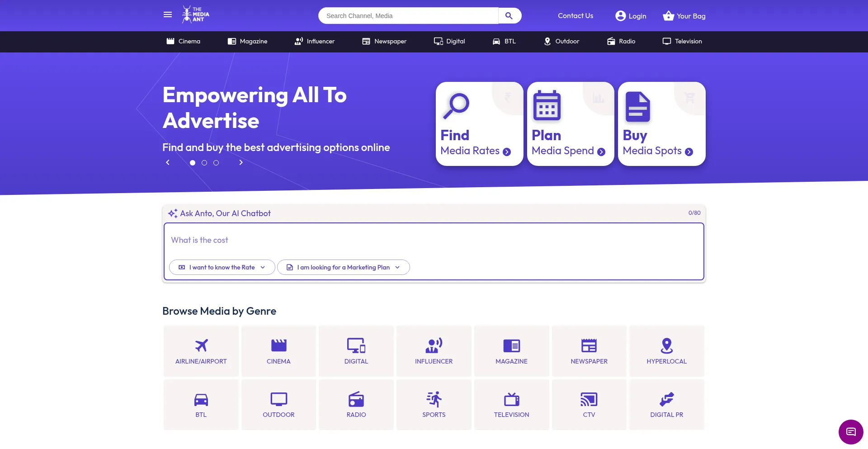The image size is (868, 449).
Task: Select the Television genre tile
Action: coord(511,404)
